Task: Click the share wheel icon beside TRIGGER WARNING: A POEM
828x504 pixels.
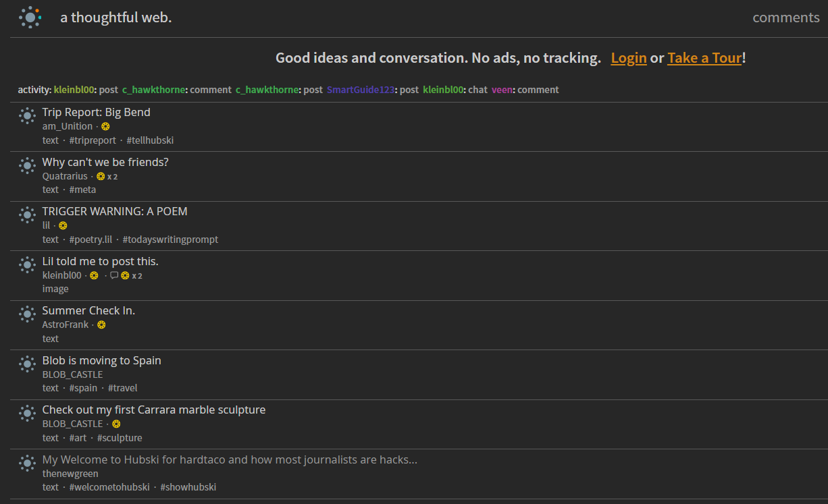Action: click(x=27, y=215)
